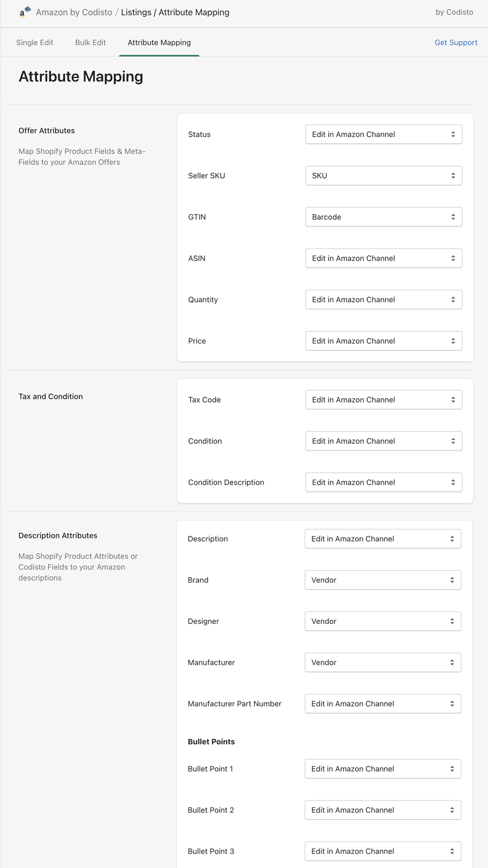Click the Get Support link
The image size is (488, 868).
pos(456,42)
